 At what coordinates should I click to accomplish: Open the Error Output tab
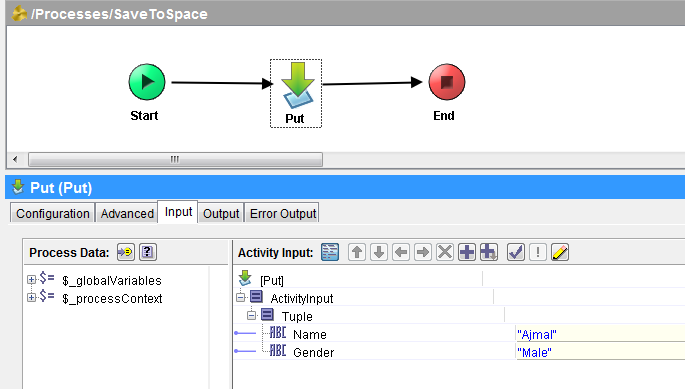[282, 213]
